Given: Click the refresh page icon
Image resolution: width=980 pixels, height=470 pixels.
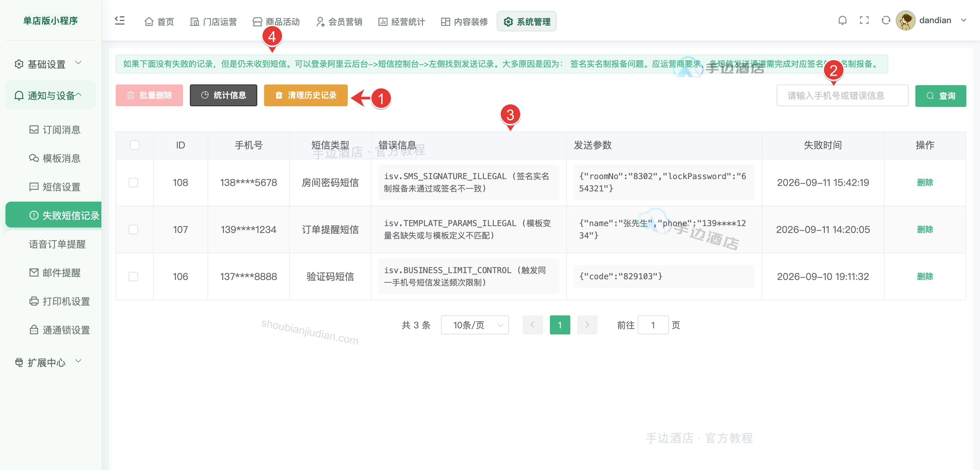Looking at the screenshot, I should (x=886, y=20).
